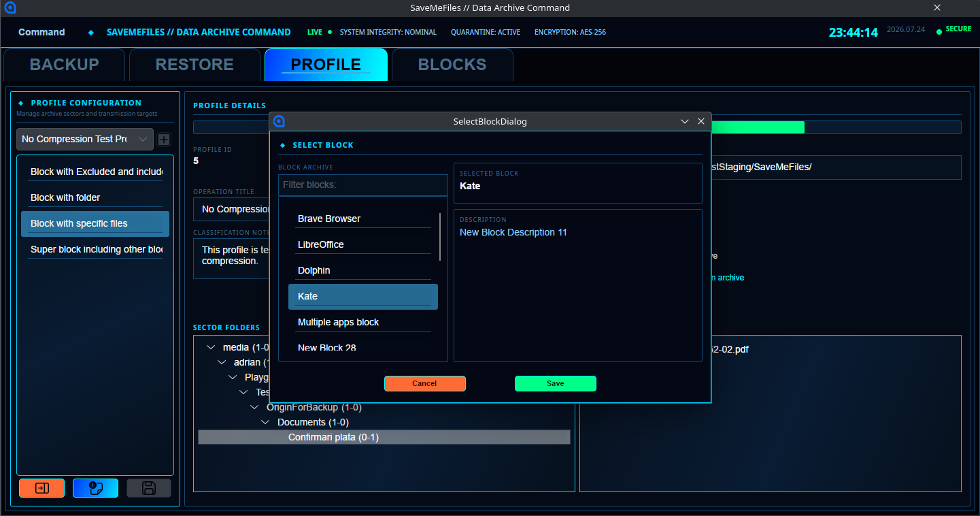Viewport: 980px width, 516px height.
Task: Select Confirmari plata tree row
Action: pyautogui.click(x=384, y=437)
